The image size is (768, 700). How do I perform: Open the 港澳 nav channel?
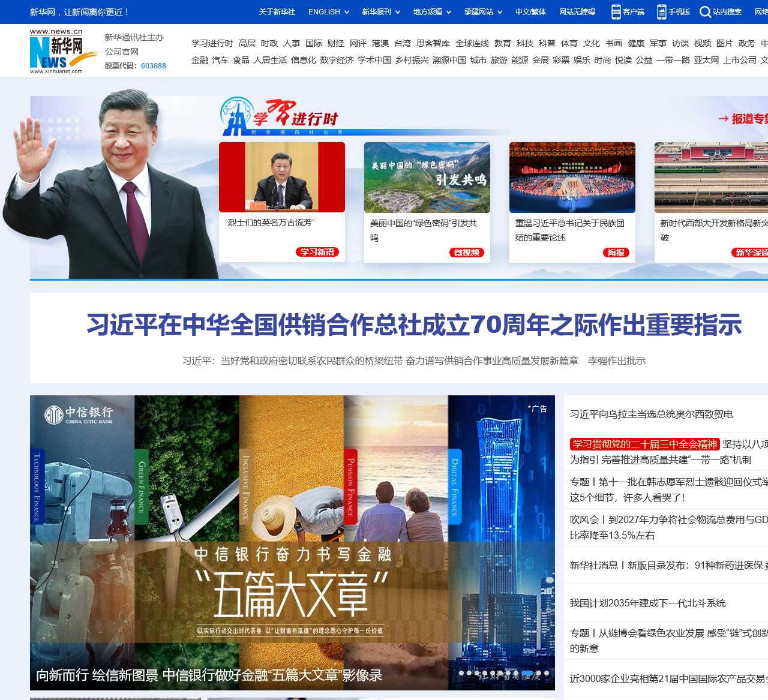click(380, 43)
